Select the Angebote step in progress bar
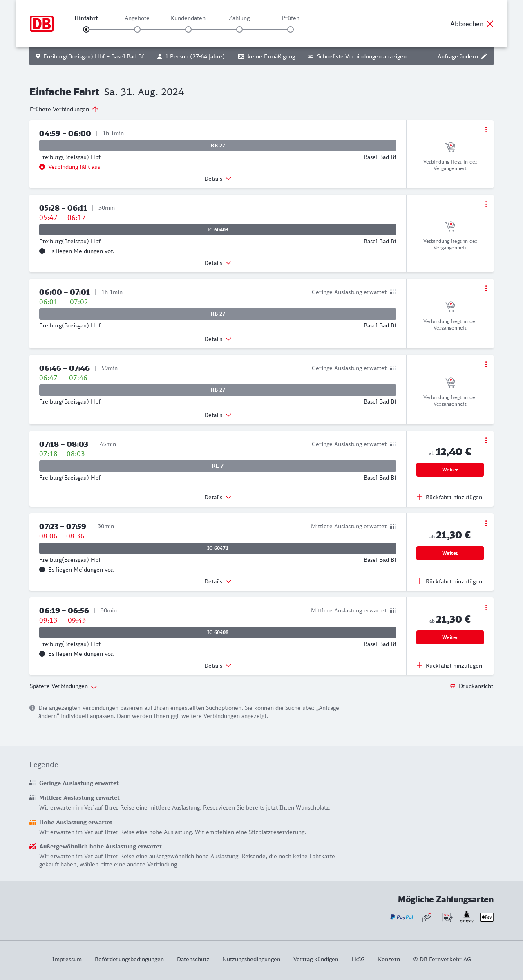The width and height of the screenshot is (523, 980). pos(137,29)
